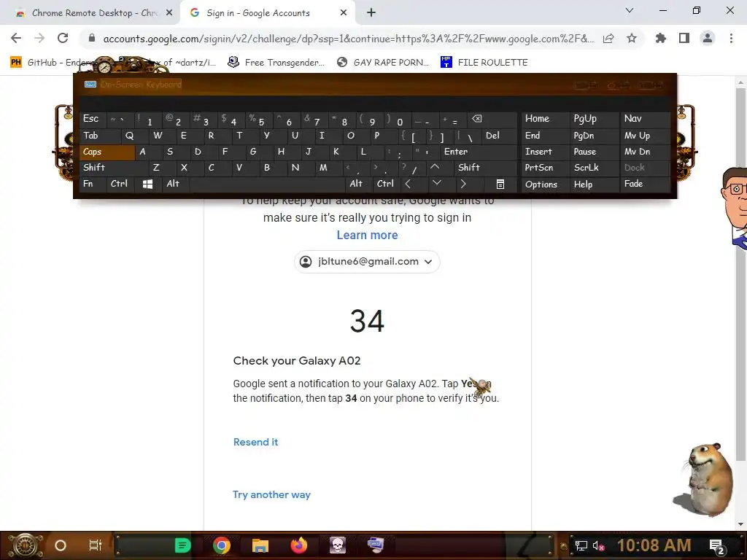Toggle the Fn key
The width and height of the screenshot is (747, 560).
click(93, 184)
